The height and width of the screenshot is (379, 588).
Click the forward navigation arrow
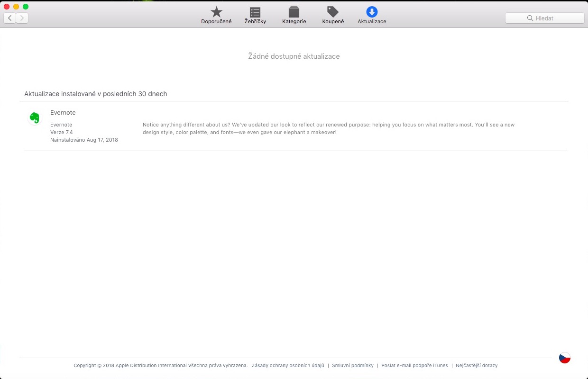22,18
